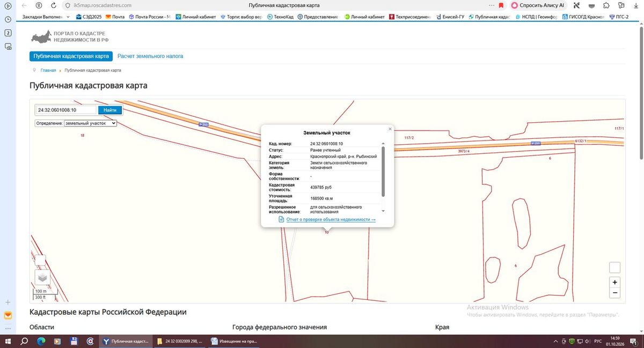Image resolution: width=644 pixels, height=348 pixels.
Task: Click the parcel label 3973/4 on map
Action: pos(464,151)
